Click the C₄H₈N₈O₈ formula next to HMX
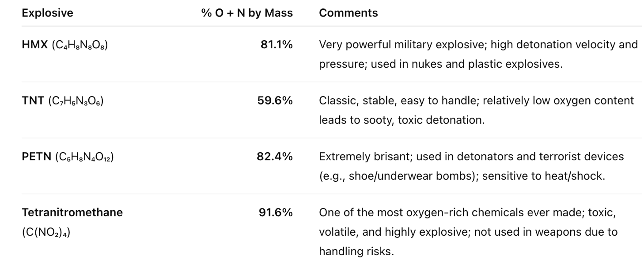This screenshot has height=261, width=644. [x=80, y=45]
